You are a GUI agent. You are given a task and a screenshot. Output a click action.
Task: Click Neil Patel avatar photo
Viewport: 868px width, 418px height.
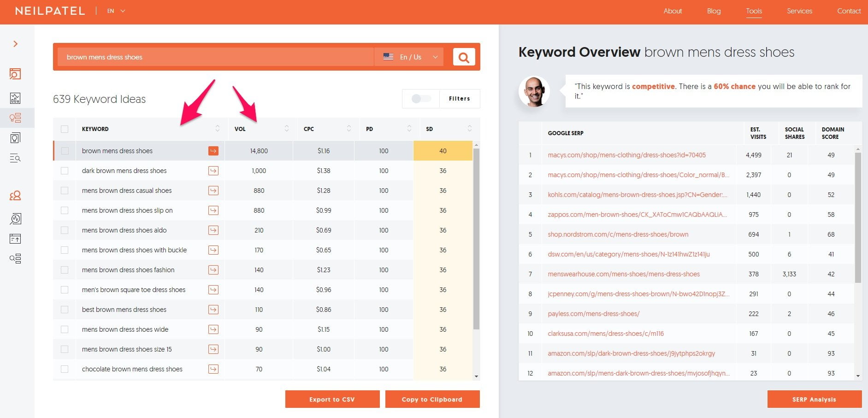[x=534, y=91]
